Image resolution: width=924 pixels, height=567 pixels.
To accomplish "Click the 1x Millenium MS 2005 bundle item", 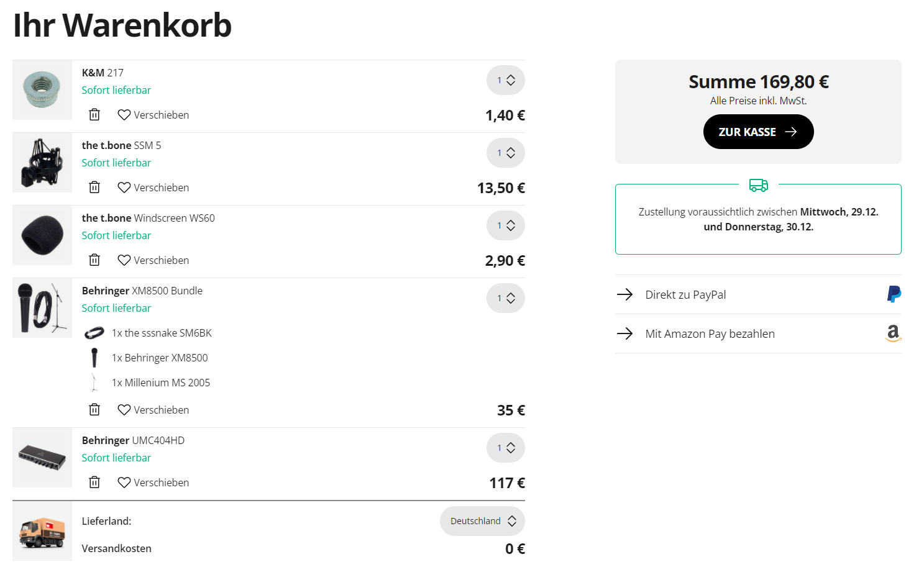I will [x=161, y=383].
